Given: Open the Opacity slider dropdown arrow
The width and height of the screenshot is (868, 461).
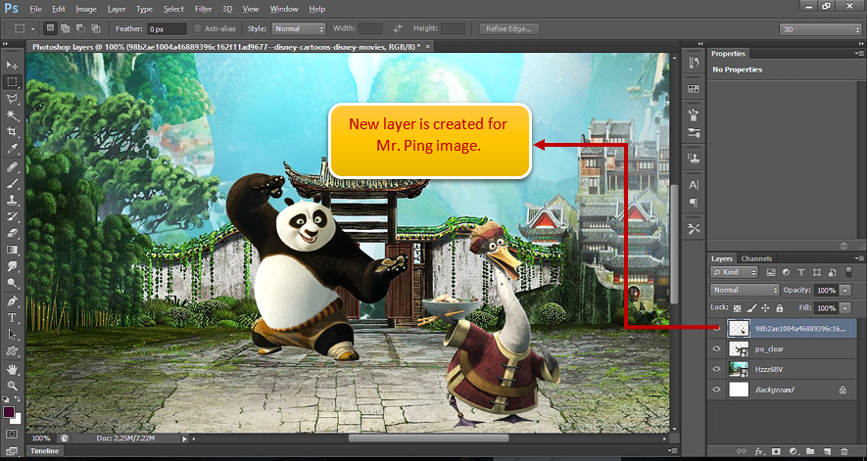Looking at the screenshot, I should 844,290.
